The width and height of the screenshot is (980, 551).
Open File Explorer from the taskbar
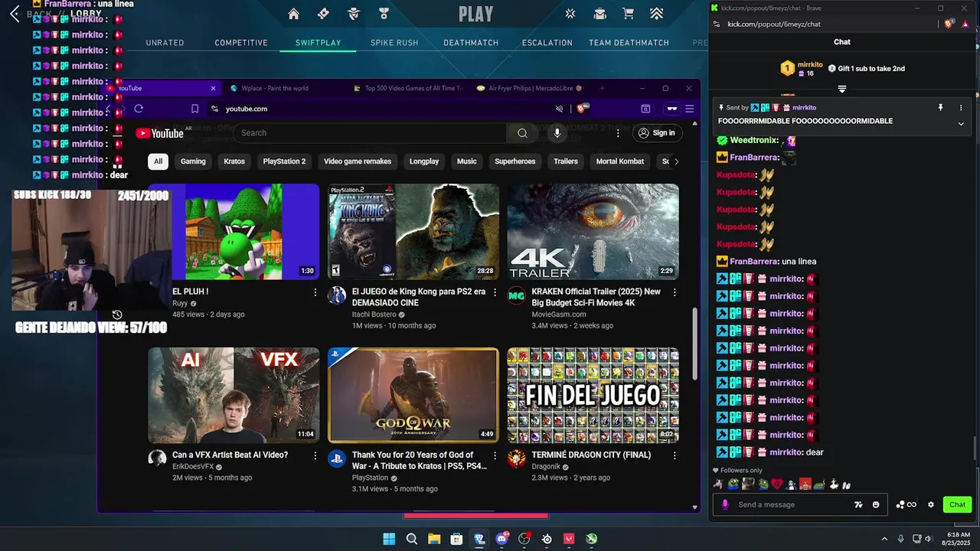[x=434, y=539]
